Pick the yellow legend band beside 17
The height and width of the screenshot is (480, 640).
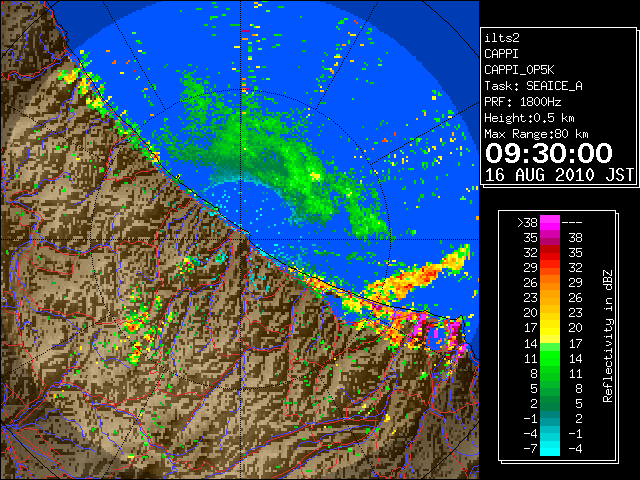pos(550,328)
